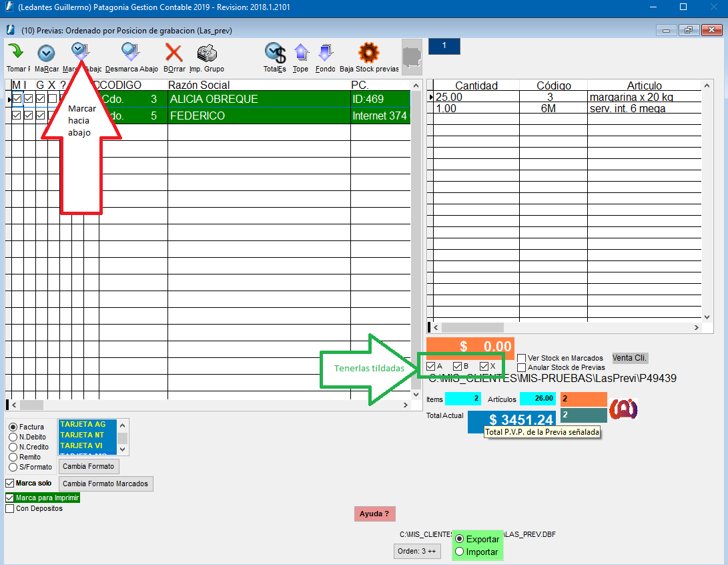
Task: Click the blue button labeled 1
Action: [x=444, y=46]
